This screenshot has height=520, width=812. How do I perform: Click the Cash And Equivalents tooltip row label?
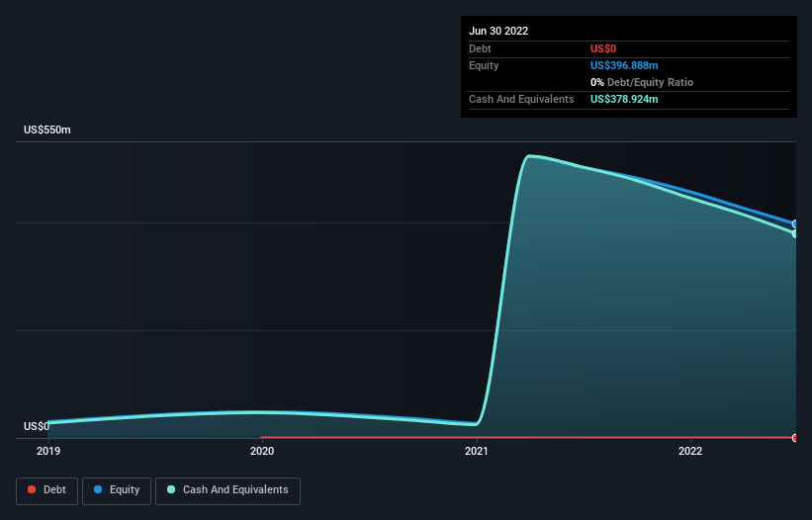pos(521,99)
